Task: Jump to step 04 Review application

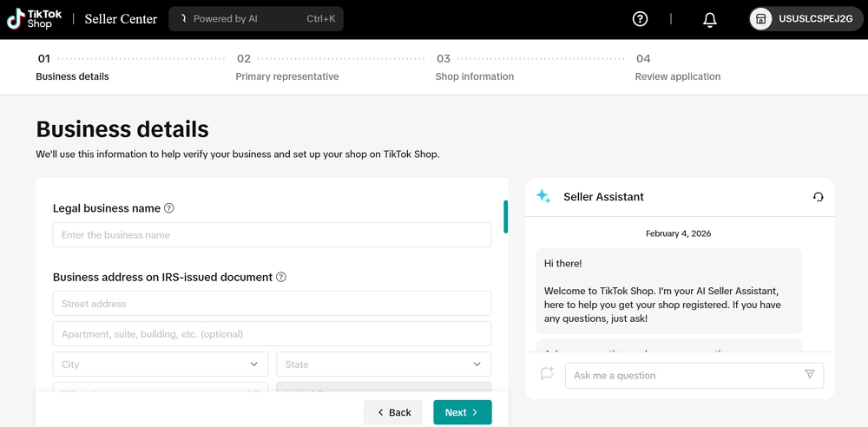Action: 677,76
